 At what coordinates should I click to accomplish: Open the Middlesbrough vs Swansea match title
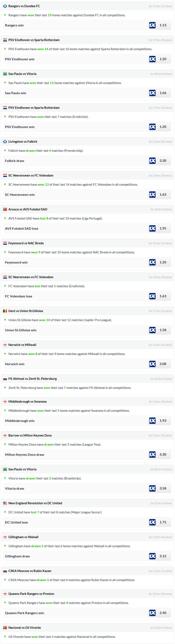(27, 402)
